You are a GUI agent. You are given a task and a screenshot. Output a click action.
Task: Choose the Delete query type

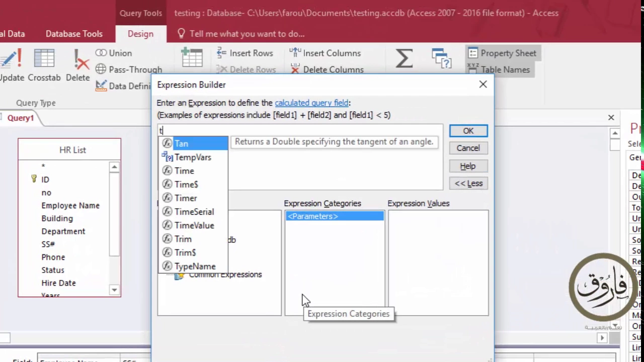[x=78, y=65]
